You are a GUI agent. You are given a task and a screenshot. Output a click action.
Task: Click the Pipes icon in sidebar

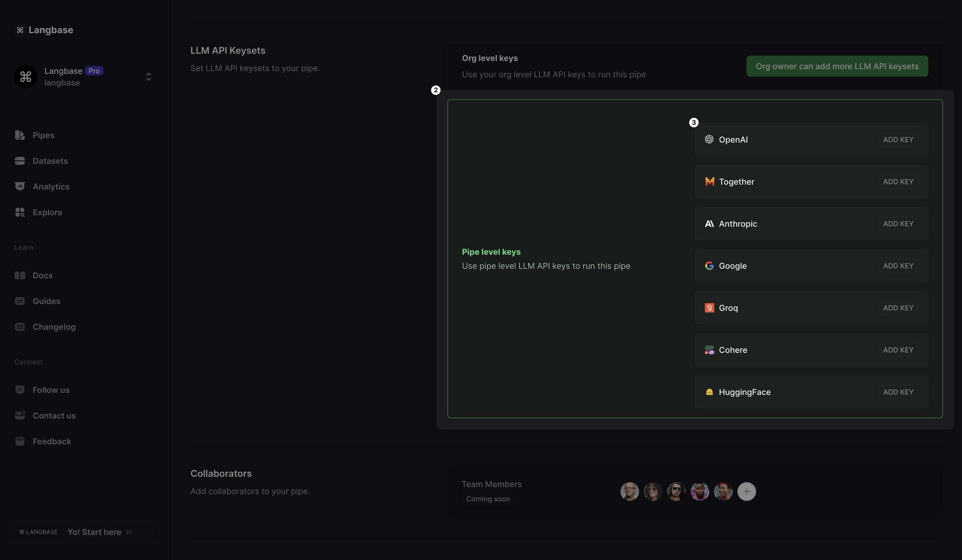tap(20, 135)
